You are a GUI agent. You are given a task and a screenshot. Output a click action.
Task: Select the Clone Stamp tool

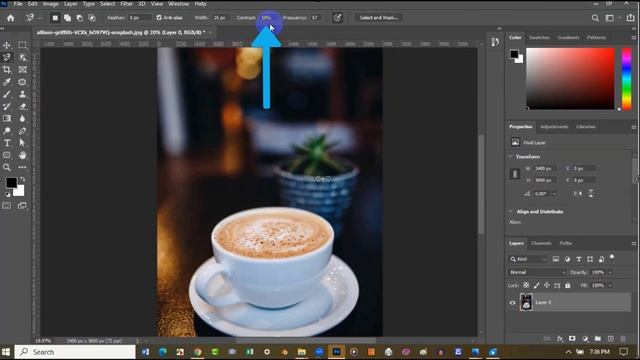[x=22, y=94]
